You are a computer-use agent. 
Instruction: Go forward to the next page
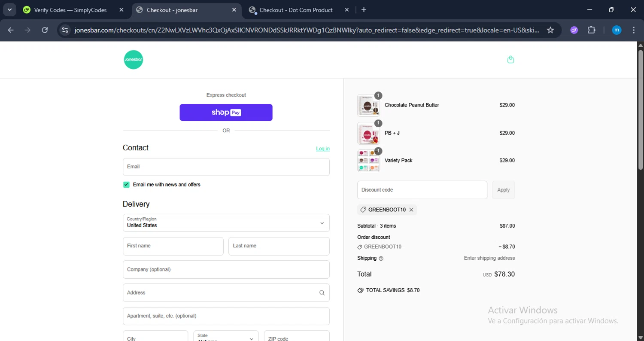[x=27, y=30]
